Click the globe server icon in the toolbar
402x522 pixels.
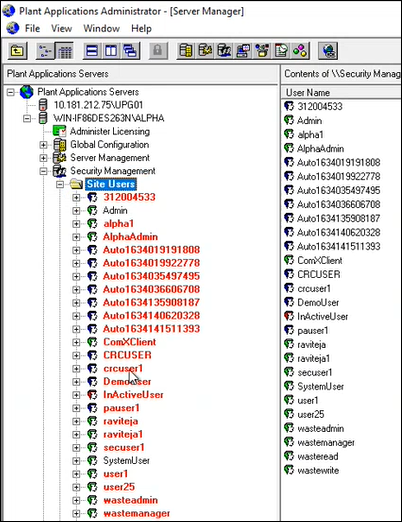pos(328,51)
